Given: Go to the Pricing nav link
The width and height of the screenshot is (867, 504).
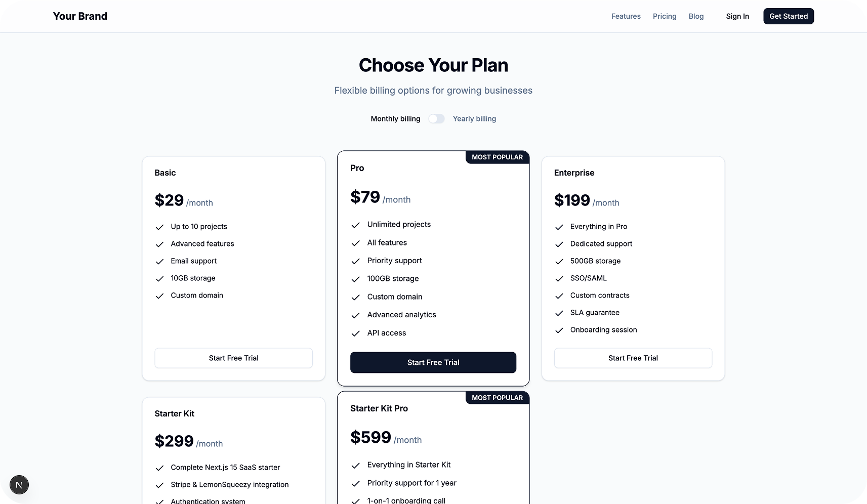Looking at the screenshot, I should (x=665, y=16).
